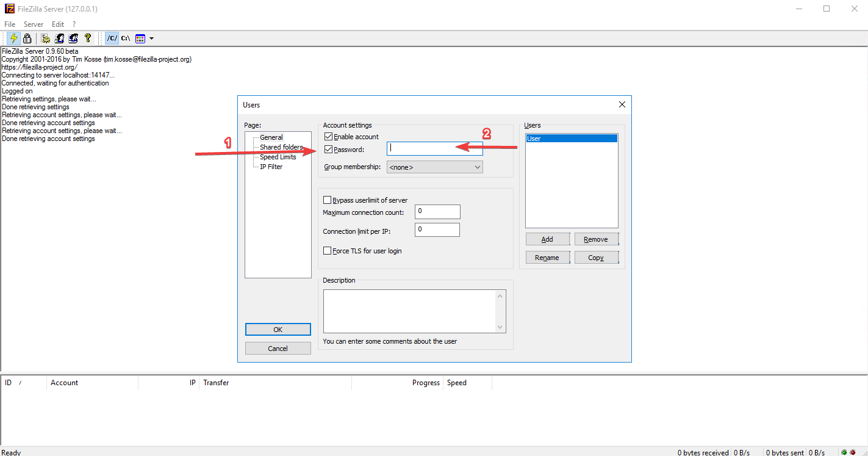Click the IP column header

[x=169, y=383]
